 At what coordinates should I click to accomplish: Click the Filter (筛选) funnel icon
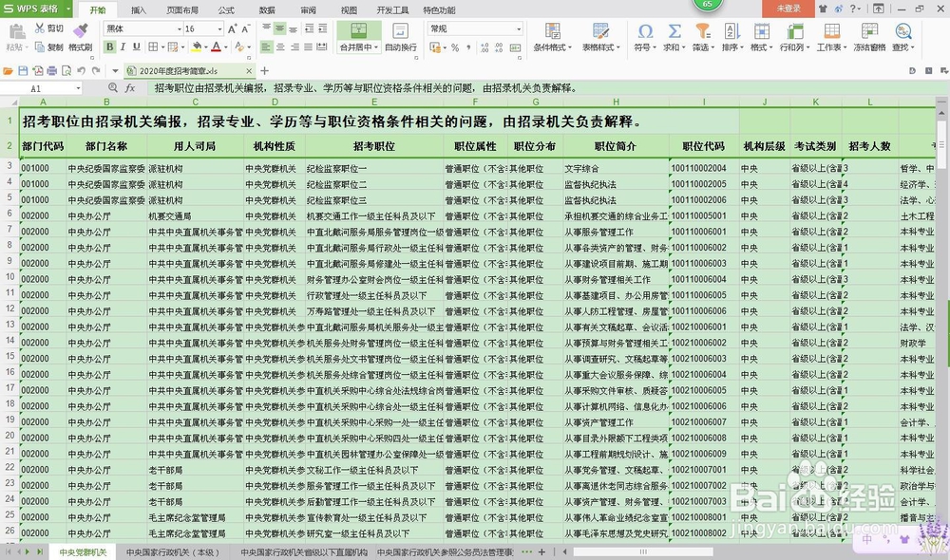703,31
